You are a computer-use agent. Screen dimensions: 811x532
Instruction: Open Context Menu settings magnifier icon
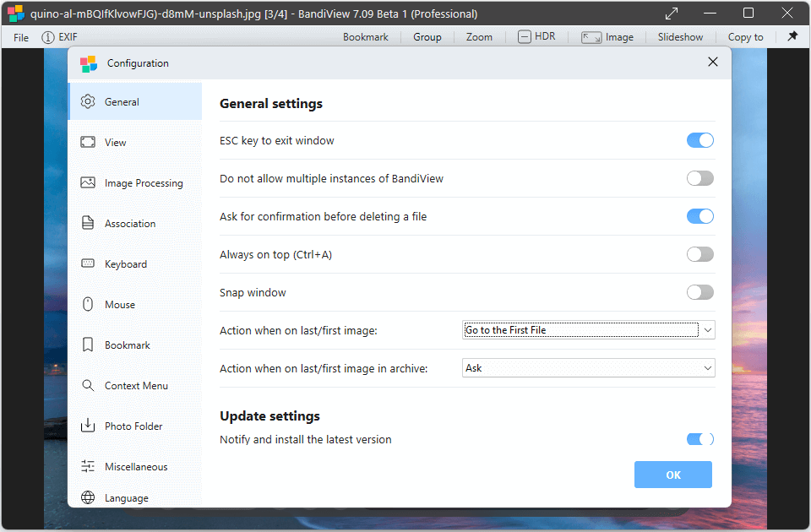click(x=88, y=386)
